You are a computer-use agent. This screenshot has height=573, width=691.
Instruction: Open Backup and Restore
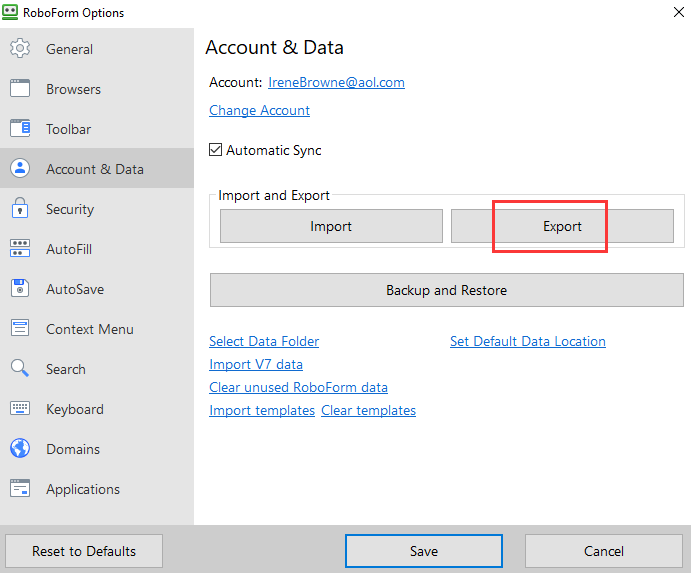click(x=446, y=290)
